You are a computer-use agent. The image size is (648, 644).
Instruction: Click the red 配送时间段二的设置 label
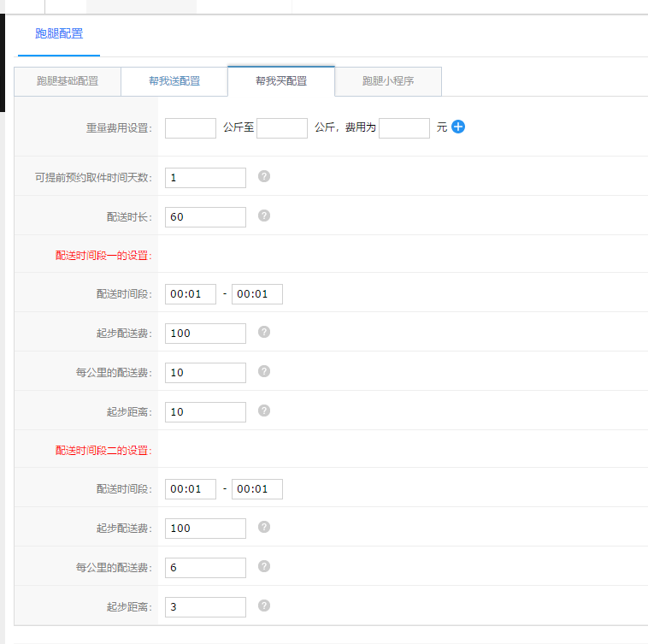103,451
